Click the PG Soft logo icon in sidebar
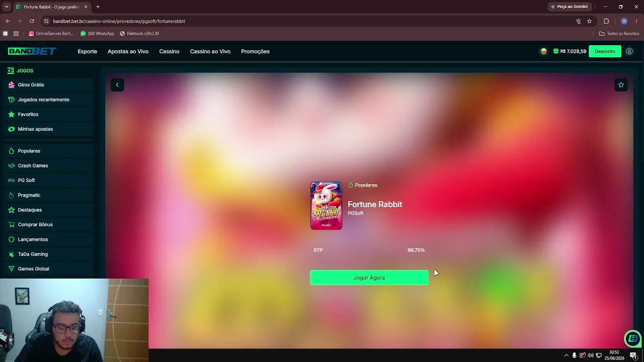Screen dimensions: 644x362 pos(11,180)
